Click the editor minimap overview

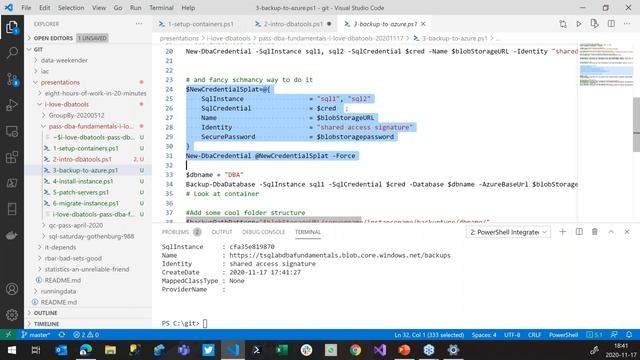(x=605, y=65)
